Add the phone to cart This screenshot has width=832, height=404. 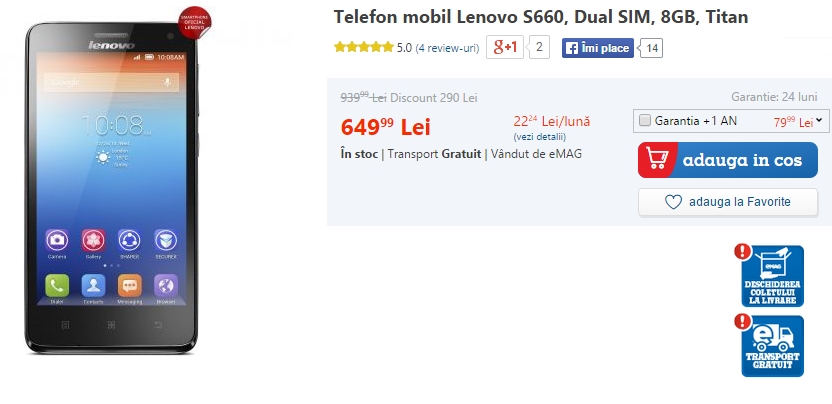point(727,160)
